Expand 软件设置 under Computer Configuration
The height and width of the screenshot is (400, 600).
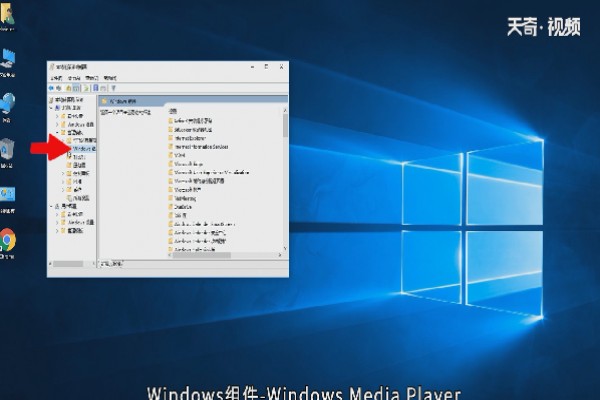tap(57, 116)
